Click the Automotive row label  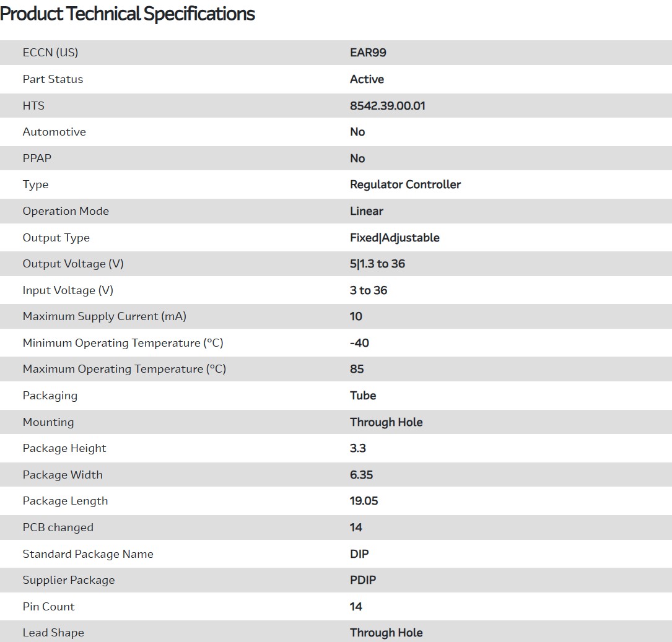click(x=54, y=132)
